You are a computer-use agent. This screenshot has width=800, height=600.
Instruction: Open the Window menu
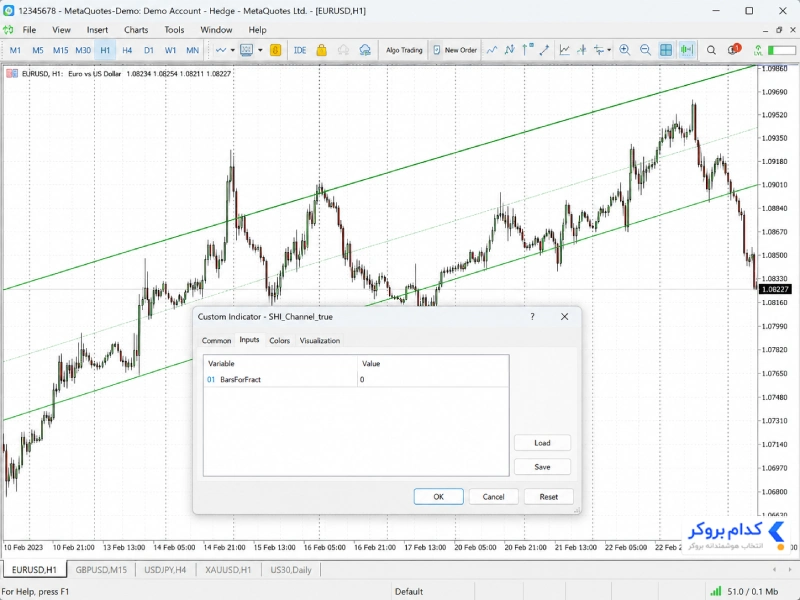(x=216, y=30)
